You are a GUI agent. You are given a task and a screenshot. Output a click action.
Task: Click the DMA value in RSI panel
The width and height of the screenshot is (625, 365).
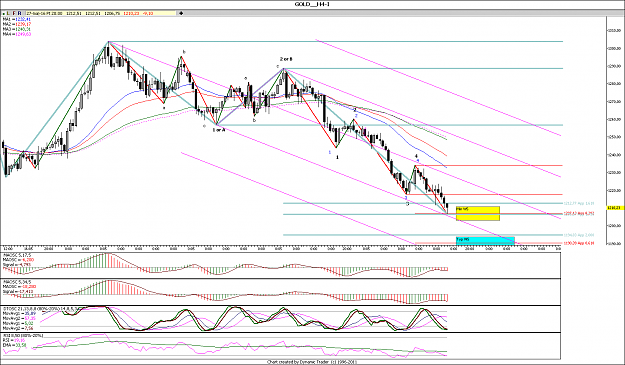tap(20, 345)
